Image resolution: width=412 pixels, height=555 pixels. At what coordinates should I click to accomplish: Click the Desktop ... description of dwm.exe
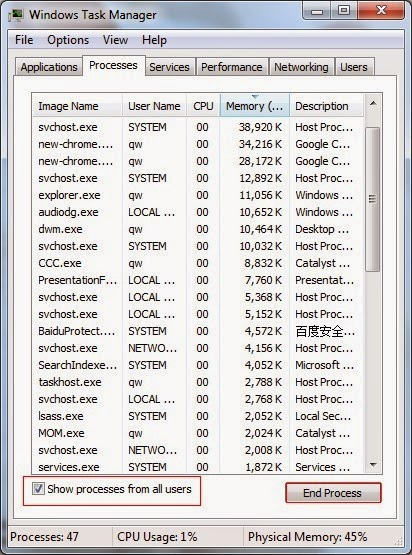322,229
